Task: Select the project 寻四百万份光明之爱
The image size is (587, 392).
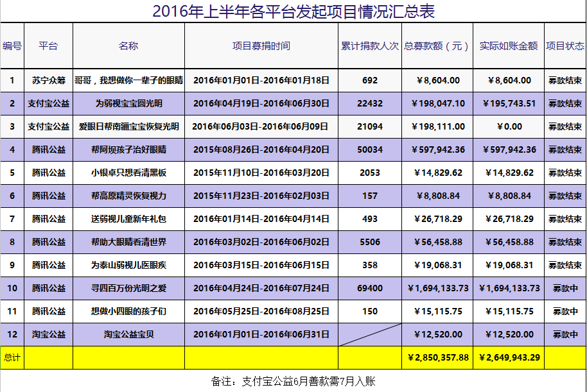Action: [x=128, y=288]
